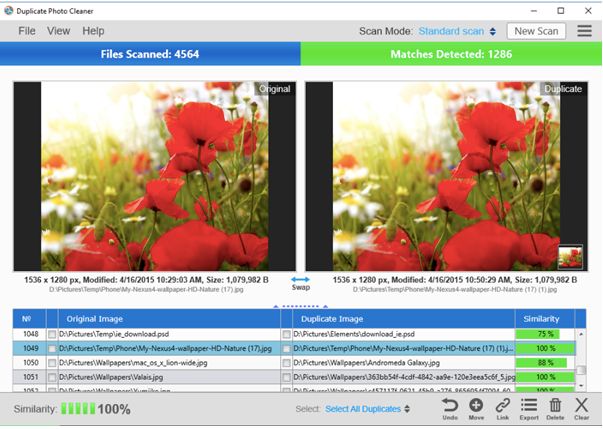The width and height of the screenshot is (603, 429).
Task: Click the New Scan button
Action: (x=536, y=31)
